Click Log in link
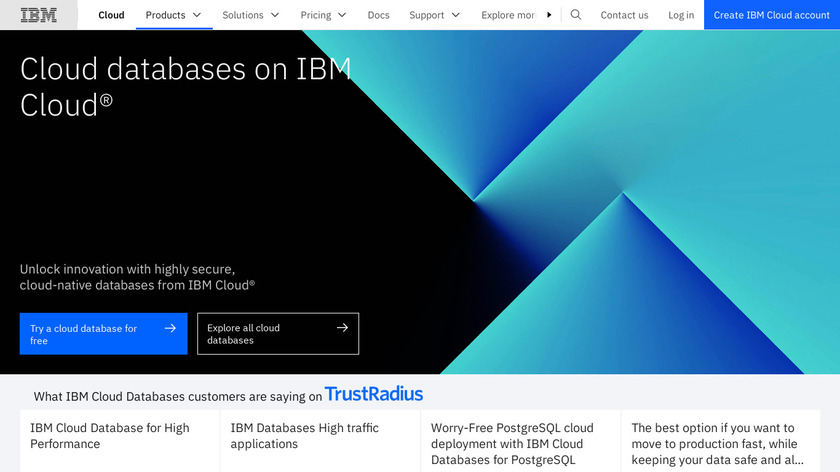This screenshot has height=472, width=840. [681, 15]
